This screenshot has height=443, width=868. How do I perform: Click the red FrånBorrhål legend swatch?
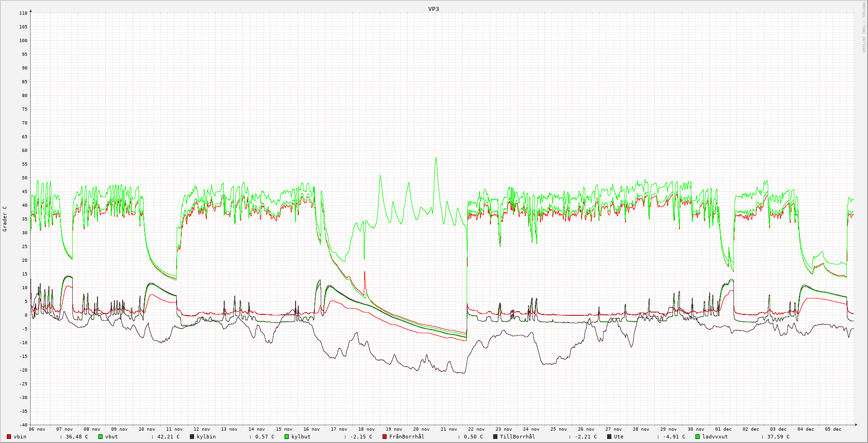(385, 437)
